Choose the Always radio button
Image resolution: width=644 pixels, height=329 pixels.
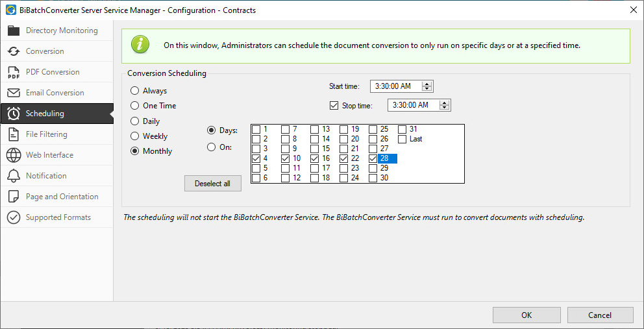[135, 91]
